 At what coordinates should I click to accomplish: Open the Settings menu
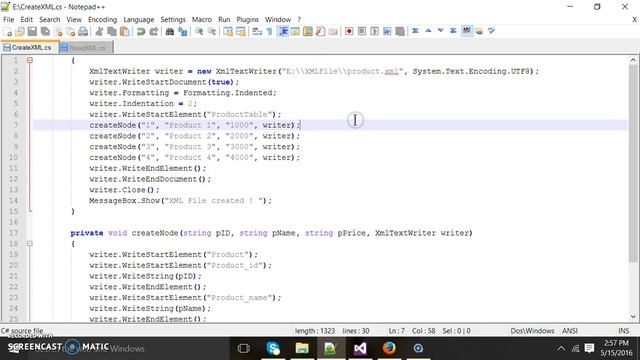coord(173,20)
